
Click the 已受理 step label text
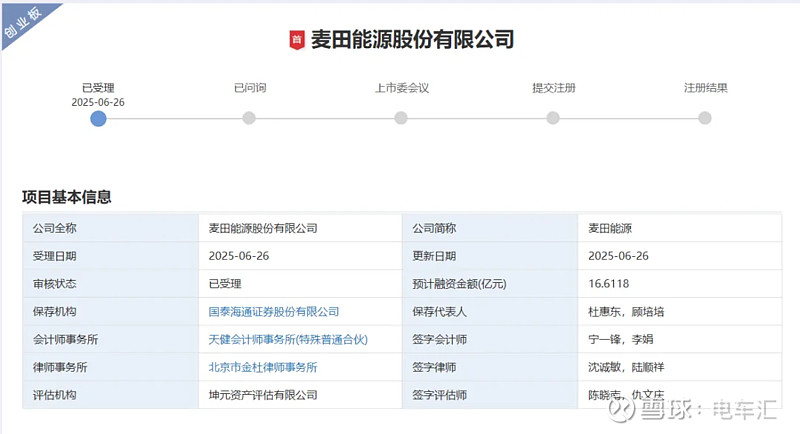98,88
